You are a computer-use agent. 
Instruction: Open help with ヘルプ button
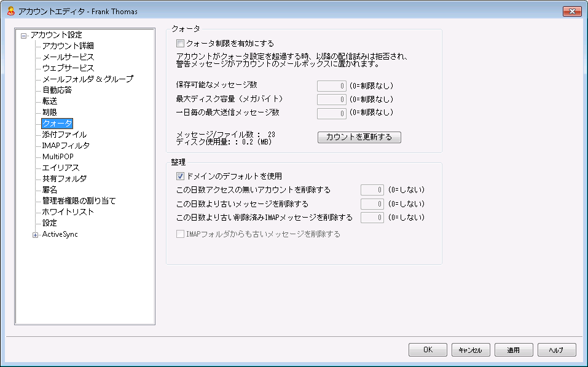click(556, 350)
